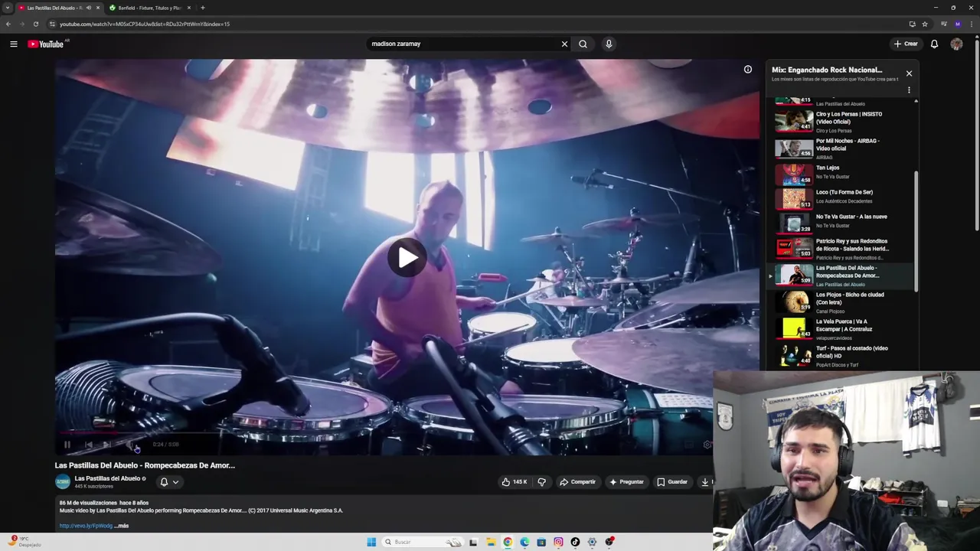The image size is (980, 551).
Task: Toggle subscription notification bell
Action: tap(164, 481)
